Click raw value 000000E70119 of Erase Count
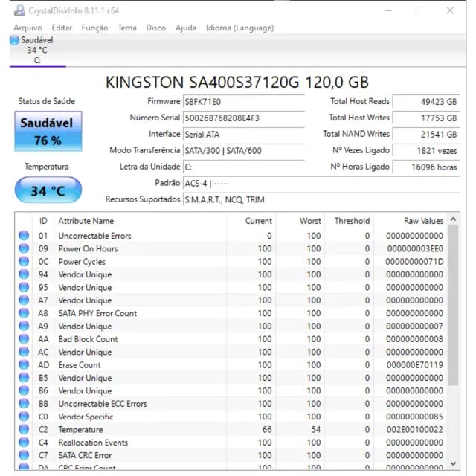 pos(415,365)
